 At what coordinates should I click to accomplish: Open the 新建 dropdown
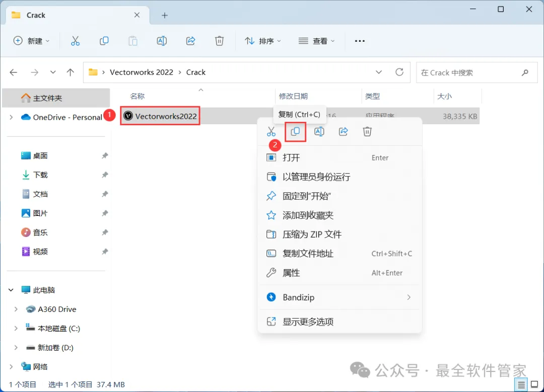coord(32,41)
